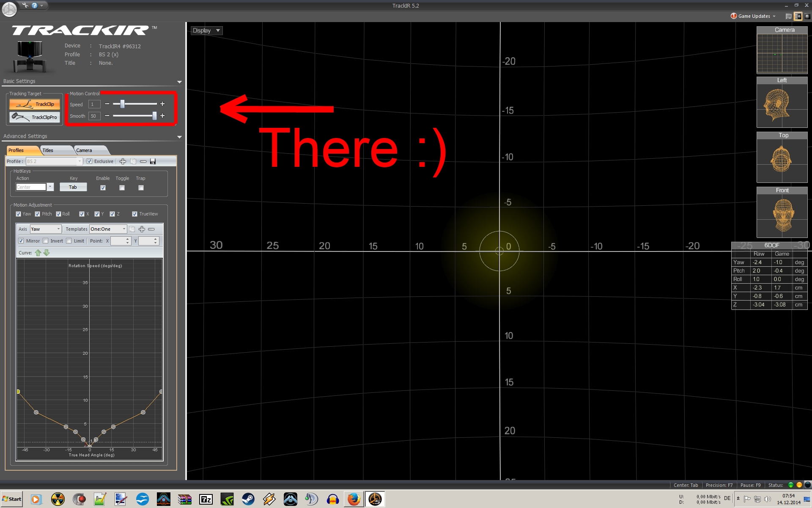The height and width of the screenshot is (508, 812).
Task: Open Audacity headphones icon in taskbar
Action: point(333,499)
